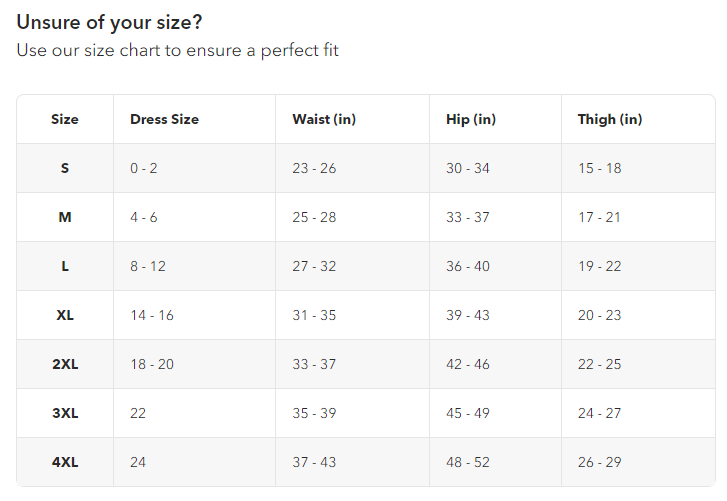Viewport: 727px width, 501px height.
Task: Select the 4XL size row label
Action: click(65, 463)
